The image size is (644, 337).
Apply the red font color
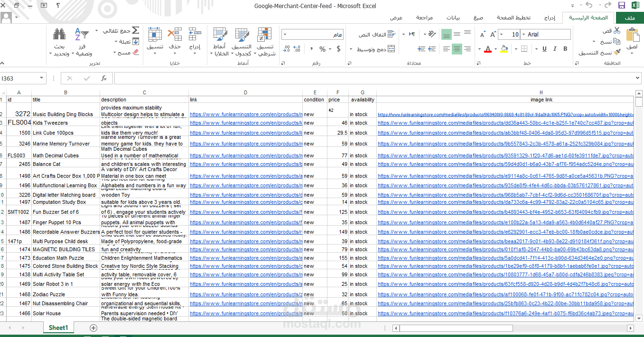(x=488, y=49)
